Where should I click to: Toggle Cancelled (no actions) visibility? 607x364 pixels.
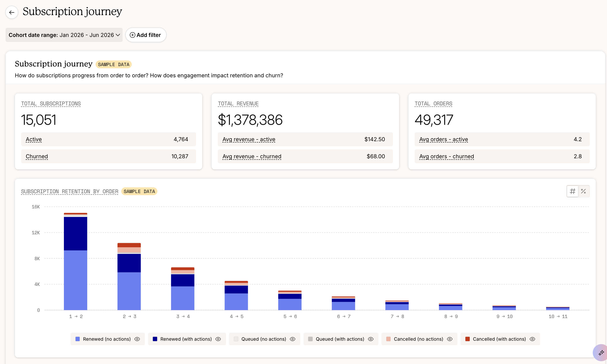(x=450, y=339)
